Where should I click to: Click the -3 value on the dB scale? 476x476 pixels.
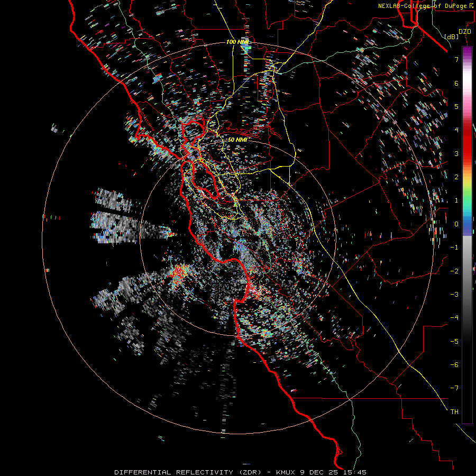click(454, 294)
